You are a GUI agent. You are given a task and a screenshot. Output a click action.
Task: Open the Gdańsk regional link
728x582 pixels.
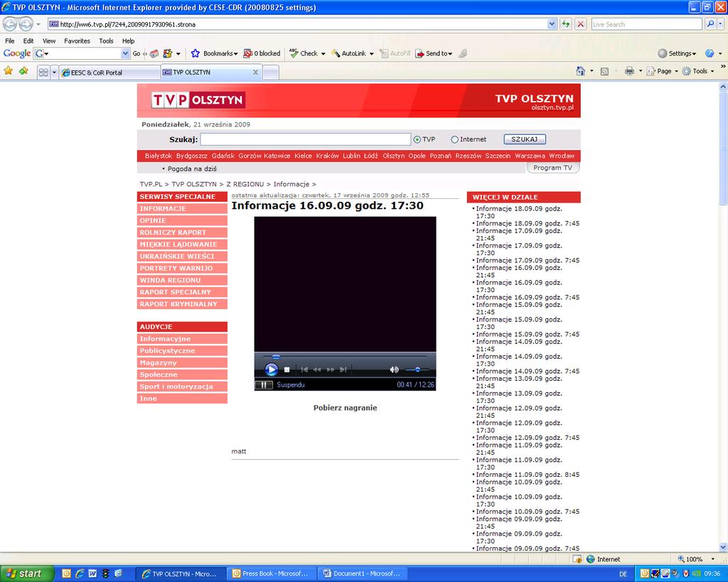click(223, 156)
